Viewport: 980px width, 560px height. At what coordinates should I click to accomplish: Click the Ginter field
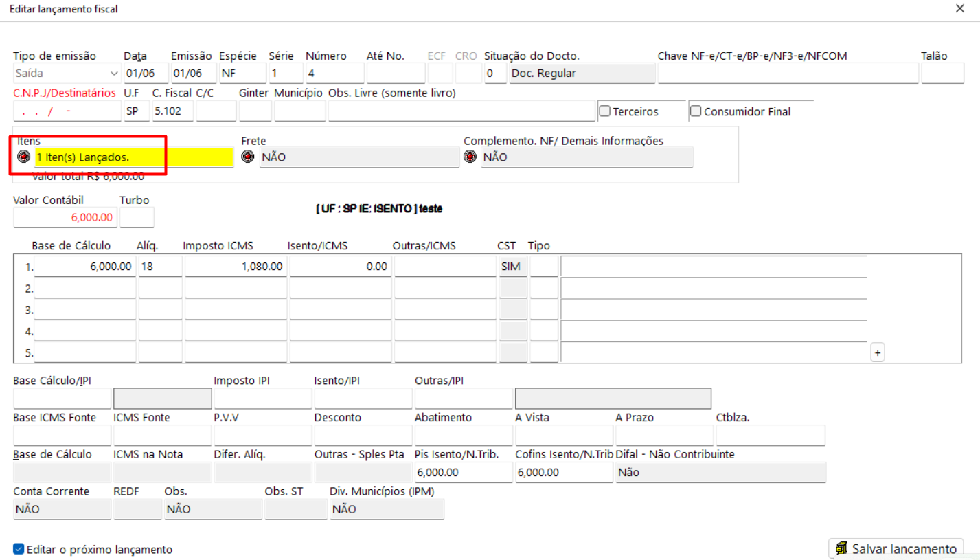coord(255,111)
